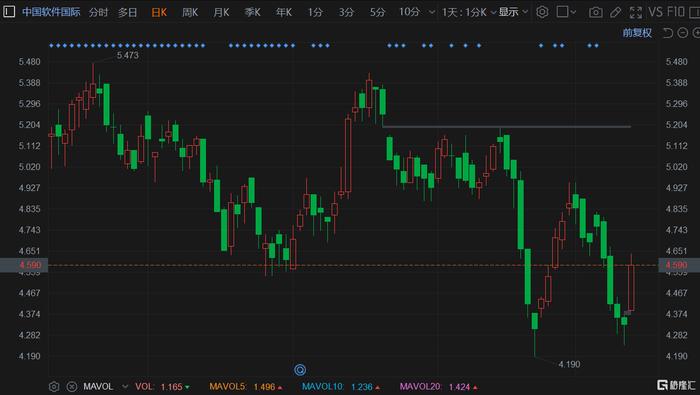This screenshot has width=700, height=395.
Task: Zoom out chart with minus icon
Action: tap(683, 33)
